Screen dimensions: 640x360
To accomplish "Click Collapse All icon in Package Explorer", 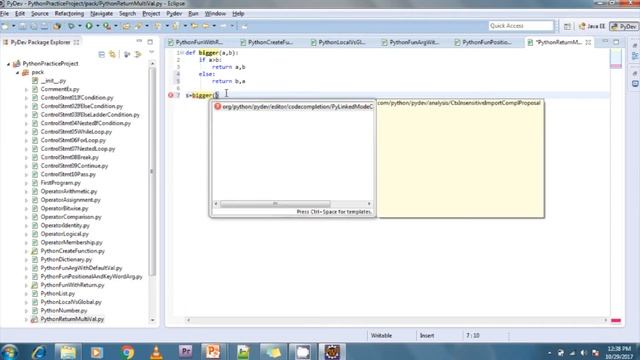I will (102, 54).
